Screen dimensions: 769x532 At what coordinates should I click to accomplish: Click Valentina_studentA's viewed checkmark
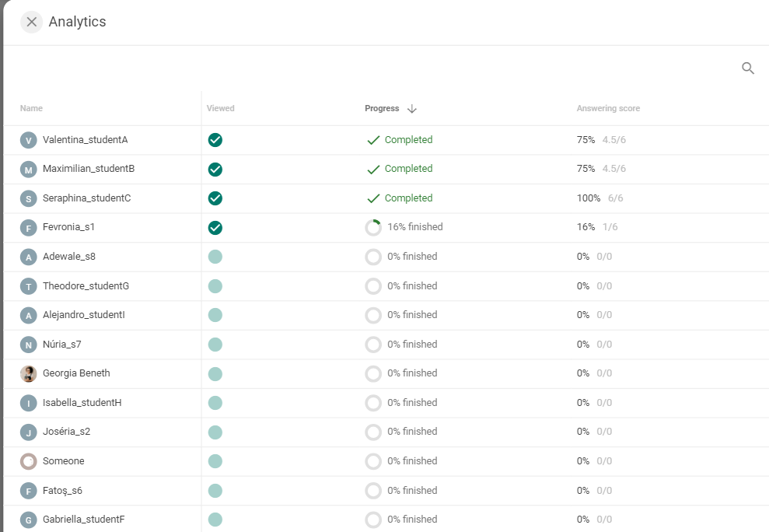click(215, 140)
